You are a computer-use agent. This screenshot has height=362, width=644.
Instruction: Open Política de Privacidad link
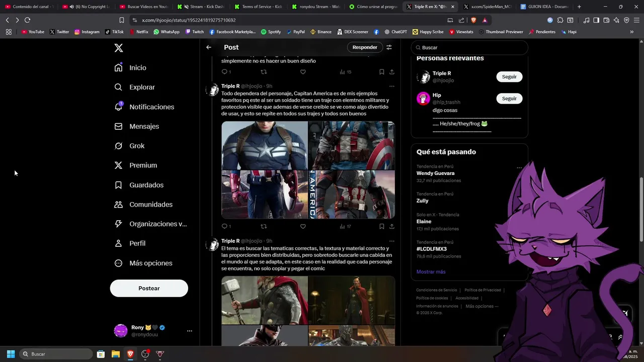(482, 290)
